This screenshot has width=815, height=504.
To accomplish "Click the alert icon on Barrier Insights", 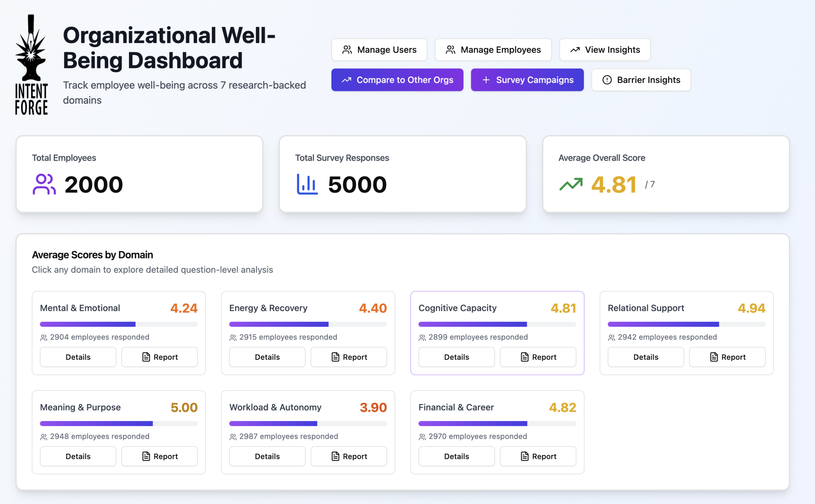I will click(x=607, y=80).
